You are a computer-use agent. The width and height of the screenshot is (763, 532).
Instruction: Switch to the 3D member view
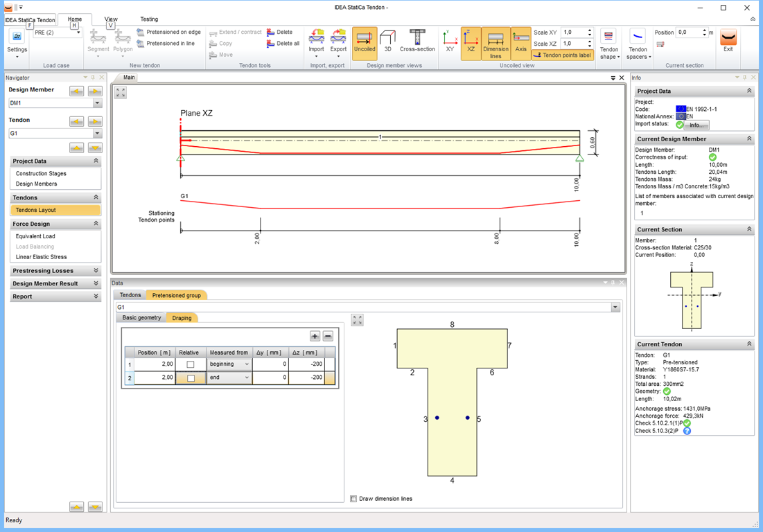pos(387,41)
